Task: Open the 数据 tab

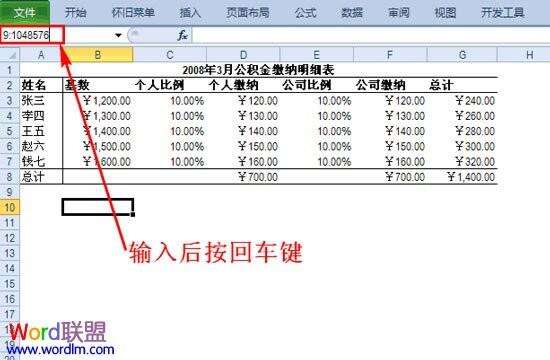Action: [352, 13]
